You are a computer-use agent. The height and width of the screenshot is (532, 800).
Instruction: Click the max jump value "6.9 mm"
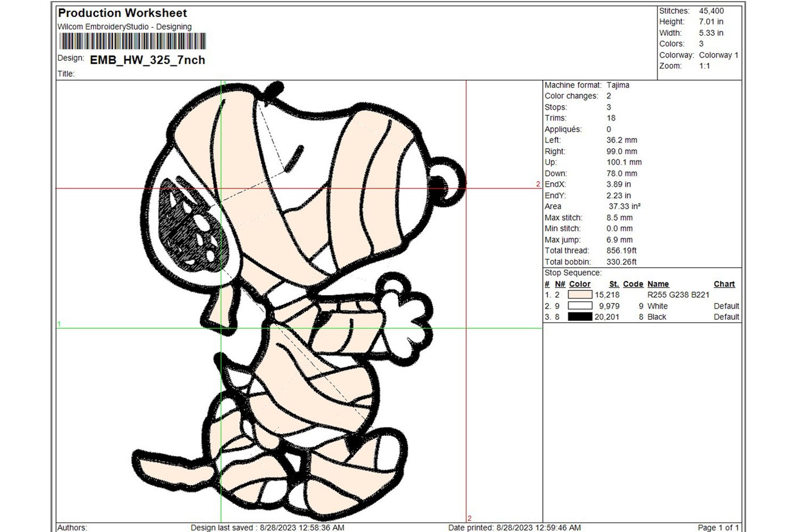pos(619,240)
